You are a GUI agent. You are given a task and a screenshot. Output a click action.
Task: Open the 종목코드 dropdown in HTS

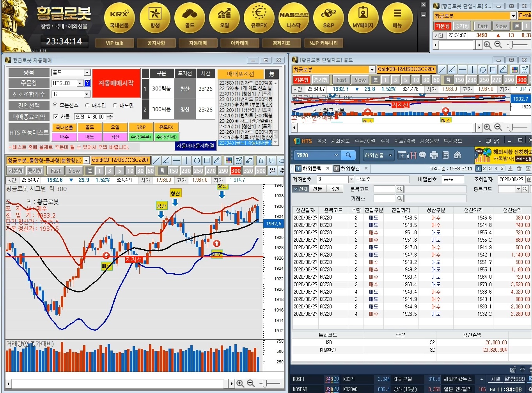coord(519,189)
